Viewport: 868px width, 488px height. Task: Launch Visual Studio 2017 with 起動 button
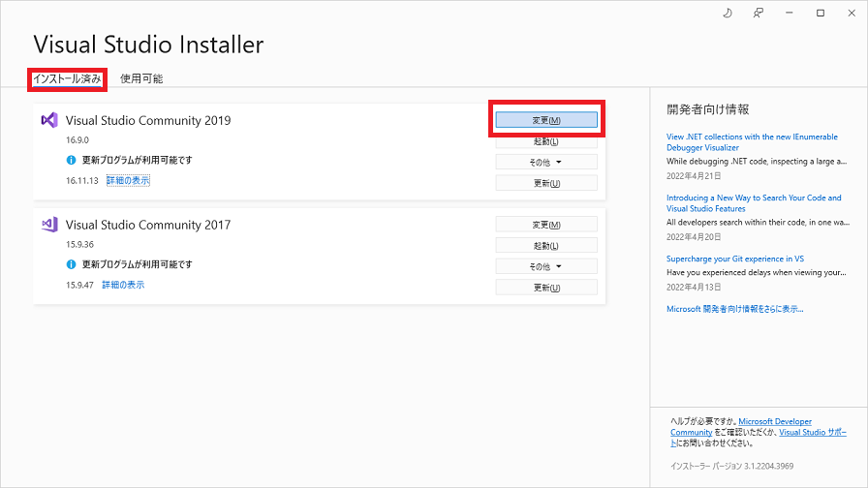[545, 245]
